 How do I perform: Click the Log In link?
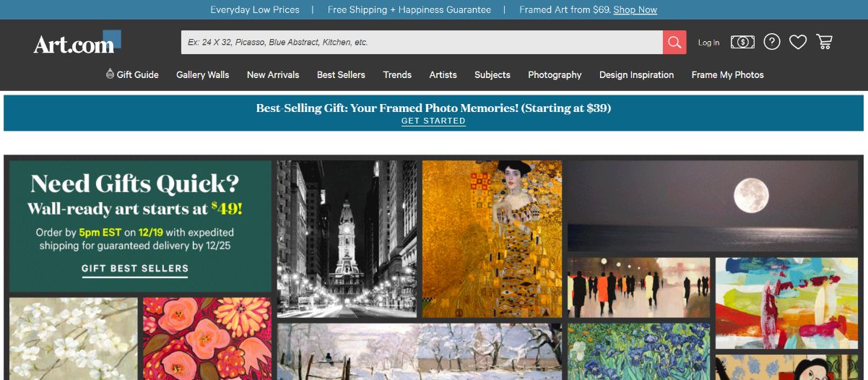point(708,43)
